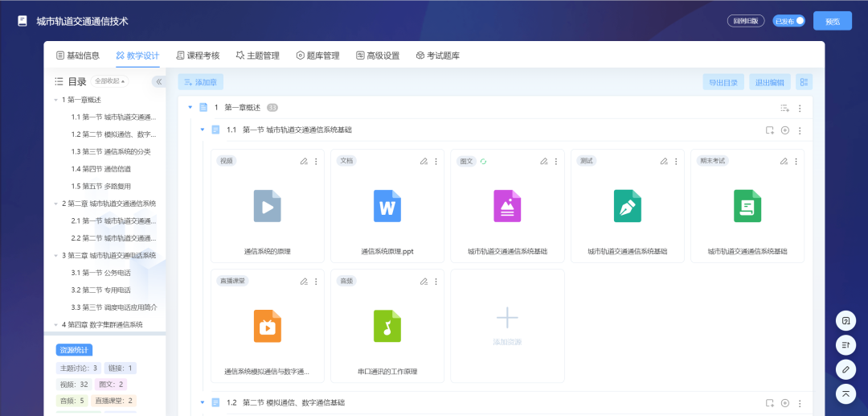Open more menu on the 音频 card
This screenshot has width=868, height=416.
(436, 282)
